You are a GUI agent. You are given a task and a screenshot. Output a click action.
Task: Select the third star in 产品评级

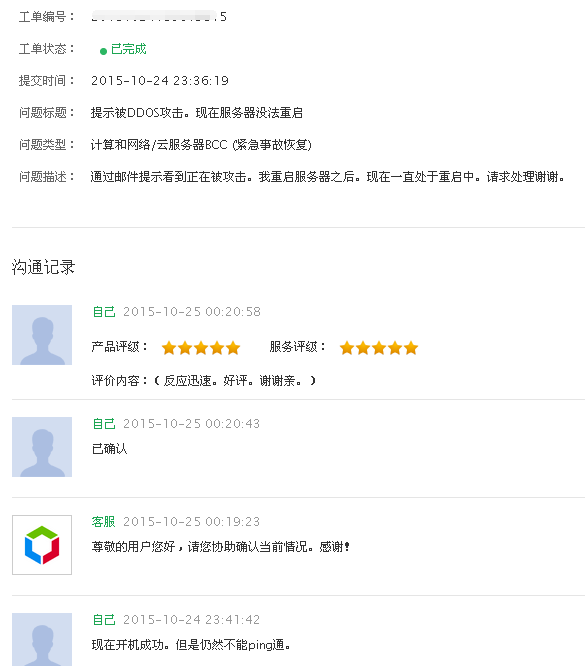pyautogui.click(x=201, y=348)
